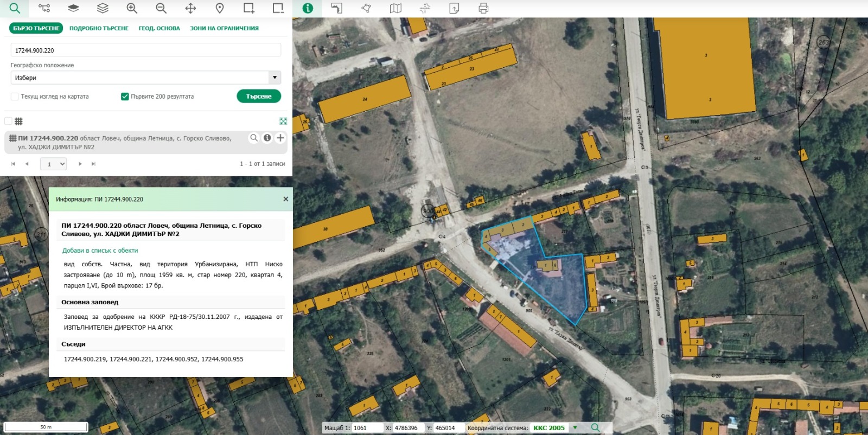868x435 pixels.
Task: Go to next results page arrow
Action: pyautogui.click(x=80, y=164)
